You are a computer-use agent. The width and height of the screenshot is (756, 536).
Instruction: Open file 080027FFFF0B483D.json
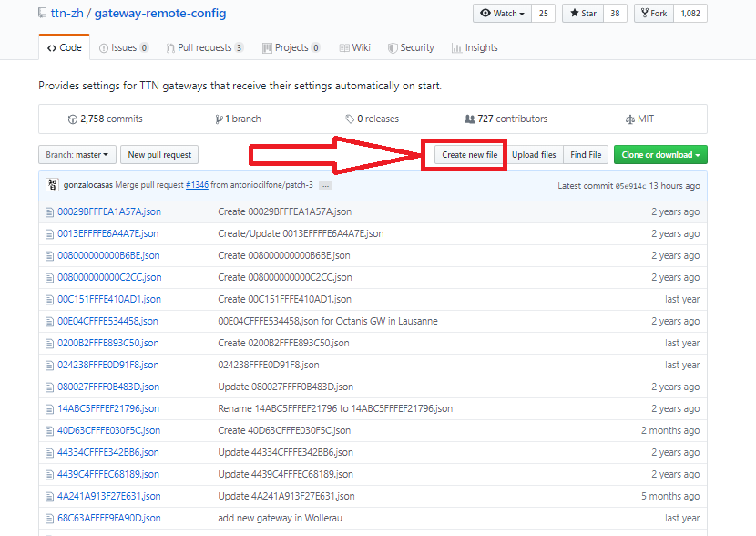click(x=108, y=387)
